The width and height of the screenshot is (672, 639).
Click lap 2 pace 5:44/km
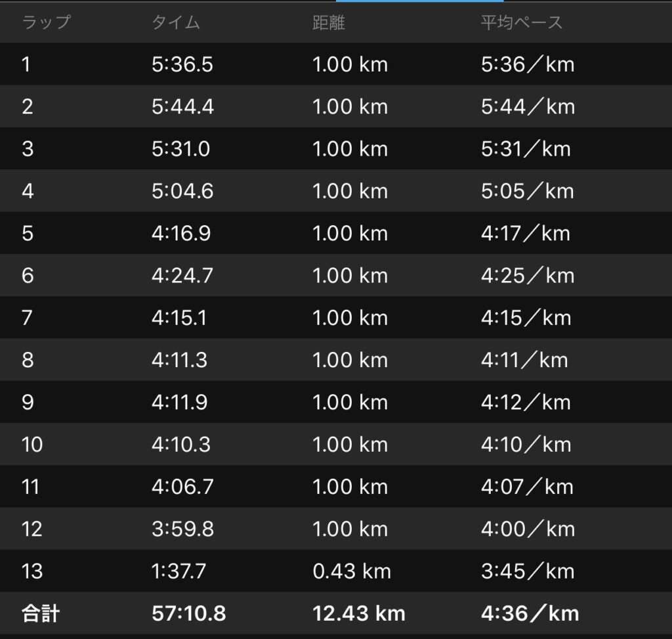tap(528, 106)
